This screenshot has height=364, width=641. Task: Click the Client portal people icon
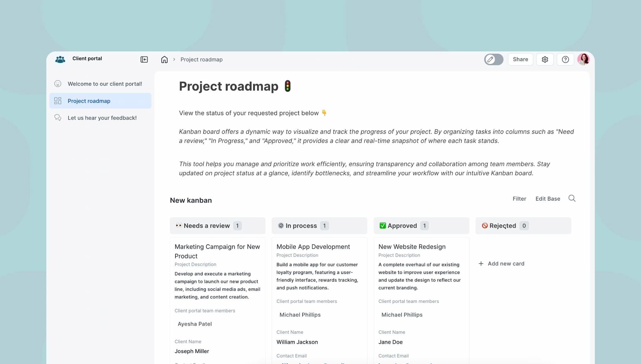point(60,59)
